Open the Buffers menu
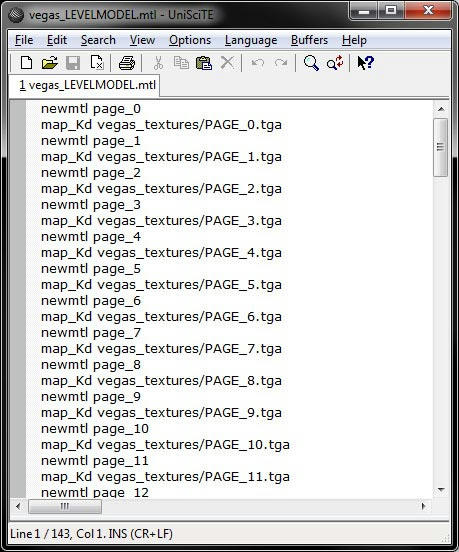Viewport: 459px width, 552px height. pyautogui.click(x=309, y=40)
